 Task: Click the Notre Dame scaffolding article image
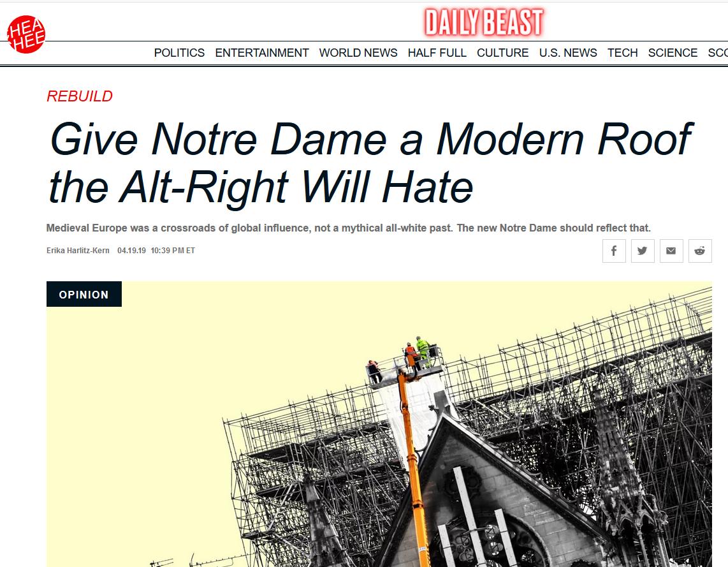point(379,424)
